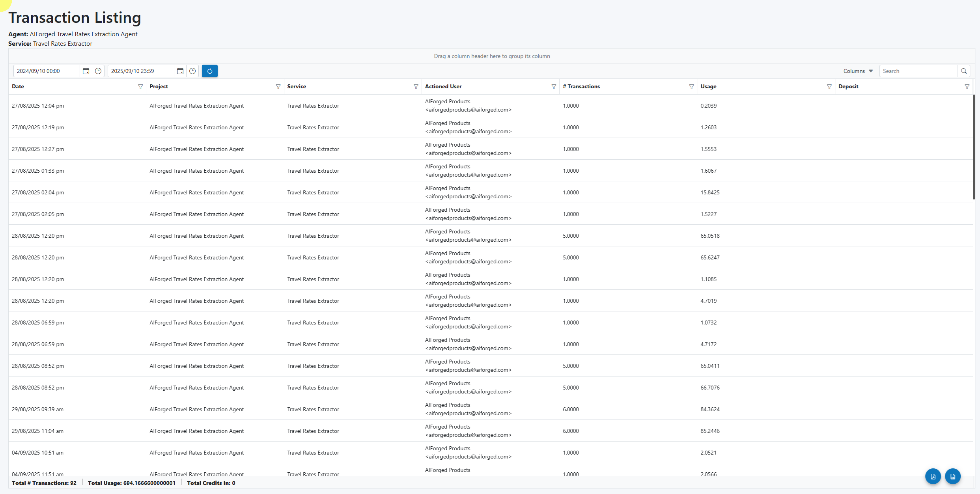Open the Service column filter
The image size is (980, 494).
(x=416, y=87)
